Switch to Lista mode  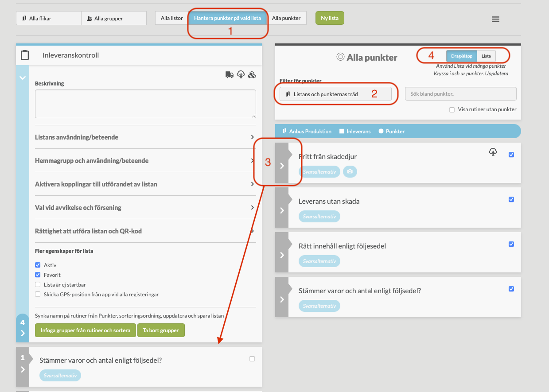pos(486,56)
